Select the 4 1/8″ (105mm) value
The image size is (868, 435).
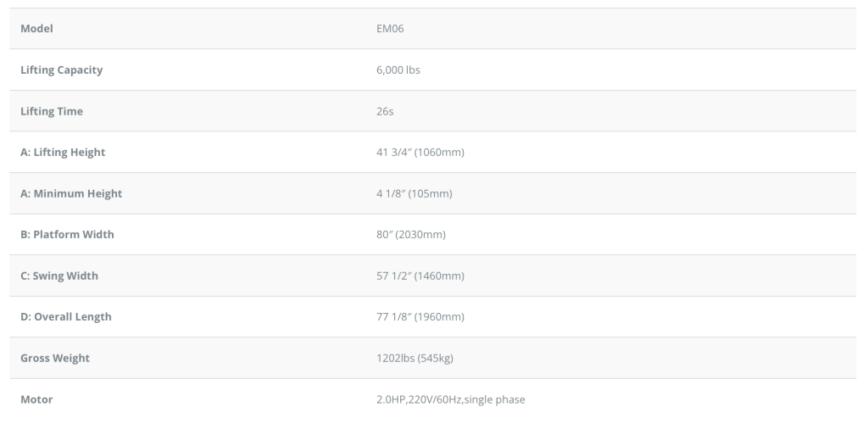414,193
